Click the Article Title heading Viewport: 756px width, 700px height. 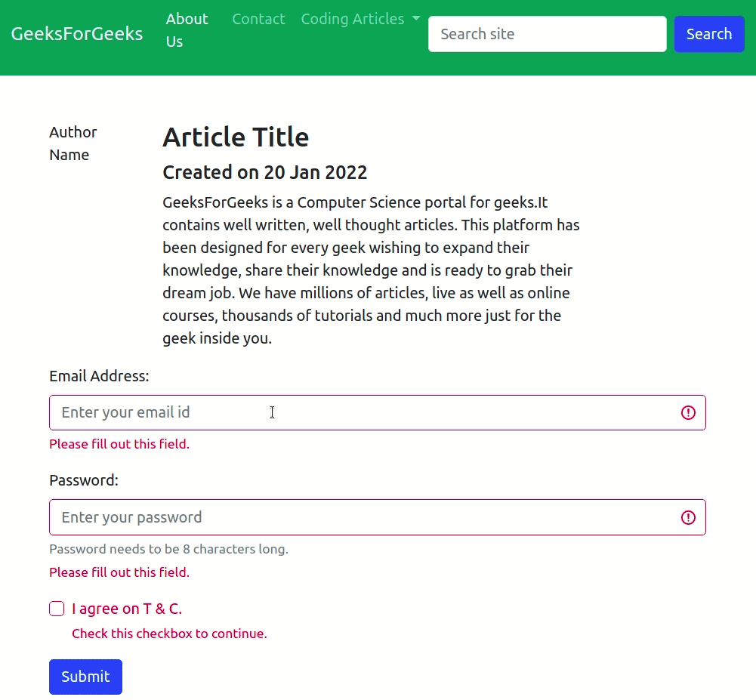236,137
